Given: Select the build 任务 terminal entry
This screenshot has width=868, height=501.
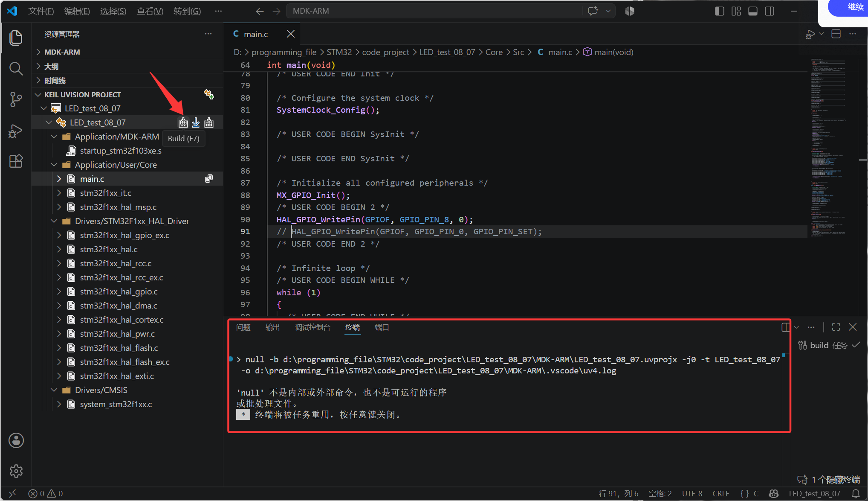Looking at the screenshot, I should point(828,345).
